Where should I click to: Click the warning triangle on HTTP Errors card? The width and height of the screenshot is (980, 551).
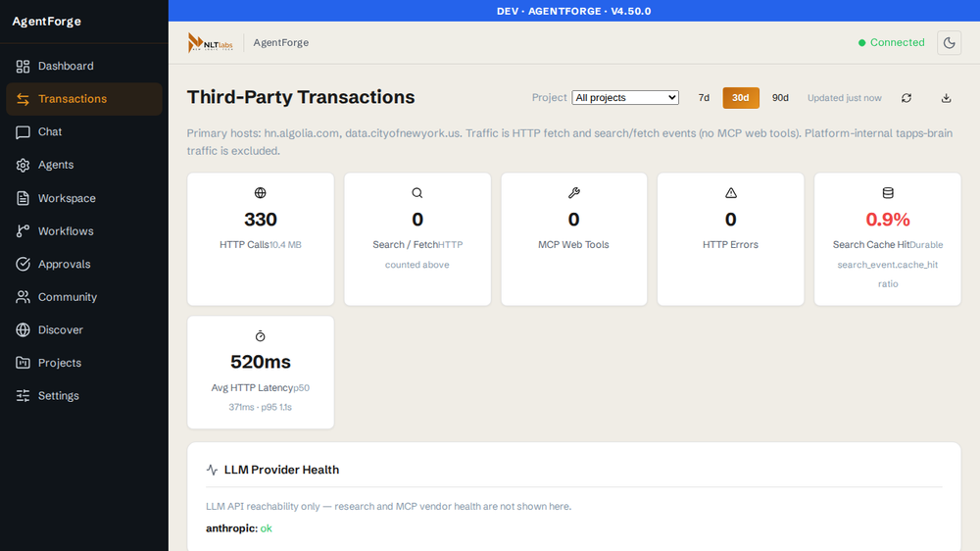731,192
